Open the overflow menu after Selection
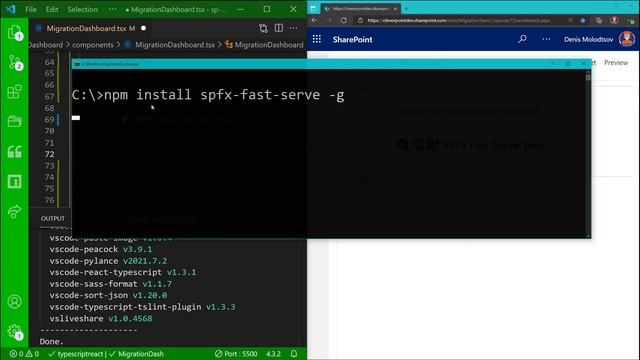 [113, 9]
